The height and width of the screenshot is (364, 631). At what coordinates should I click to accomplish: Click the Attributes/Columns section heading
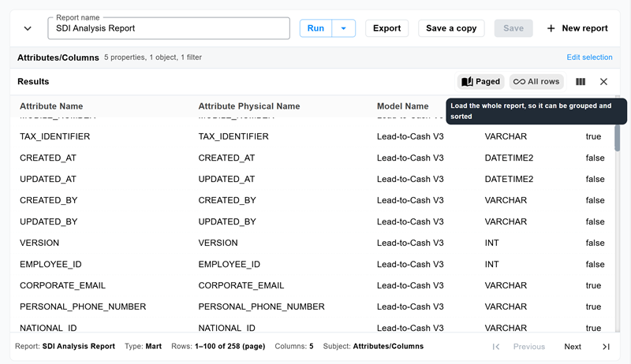pos(58,58)
